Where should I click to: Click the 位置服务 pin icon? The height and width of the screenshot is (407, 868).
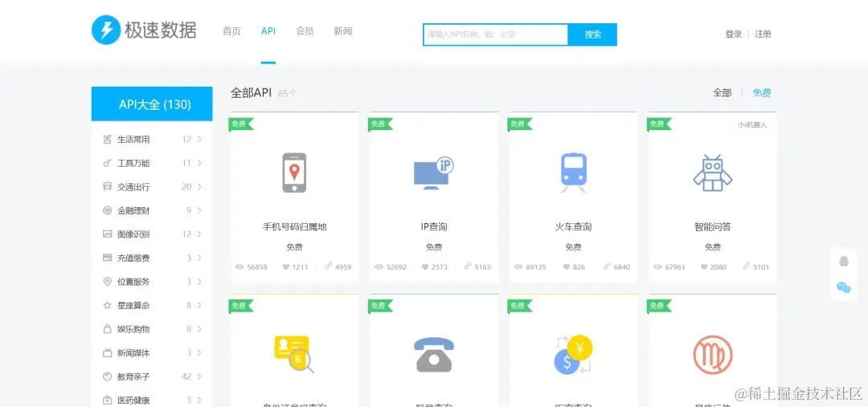click(x=108, y=282)
